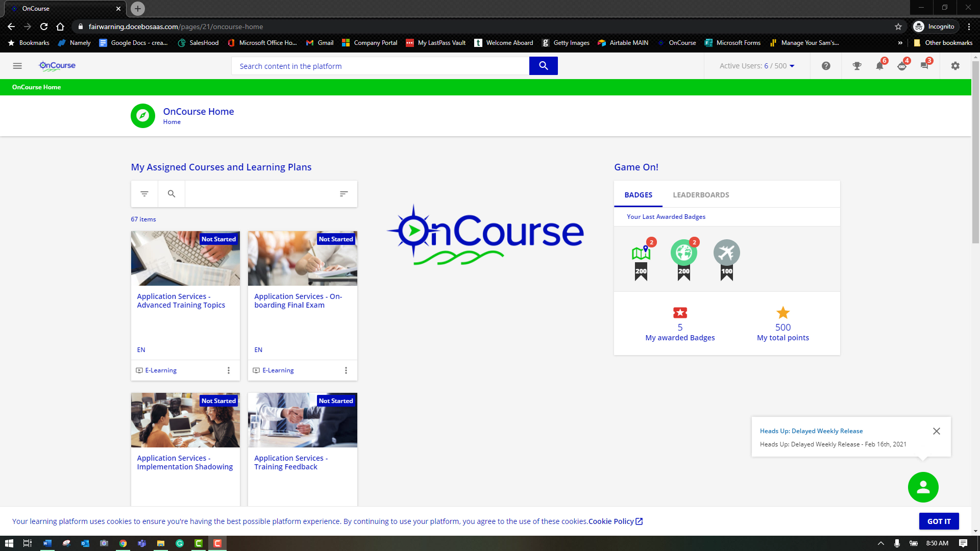Open options menu for Advanced Training Topics card
This screenshot has width=980, height=551.
pyautogui.click(x=228, y=370)
